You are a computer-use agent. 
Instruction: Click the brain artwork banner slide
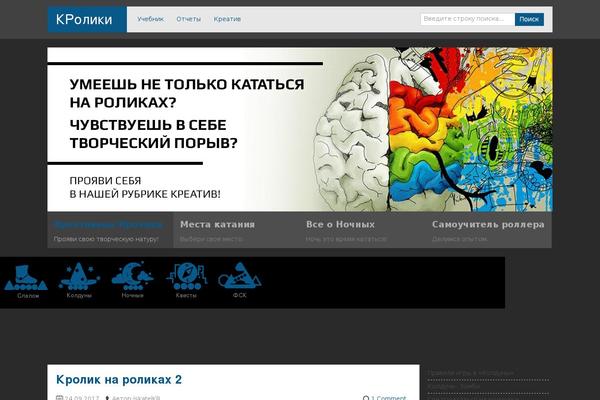click(300, 129)
